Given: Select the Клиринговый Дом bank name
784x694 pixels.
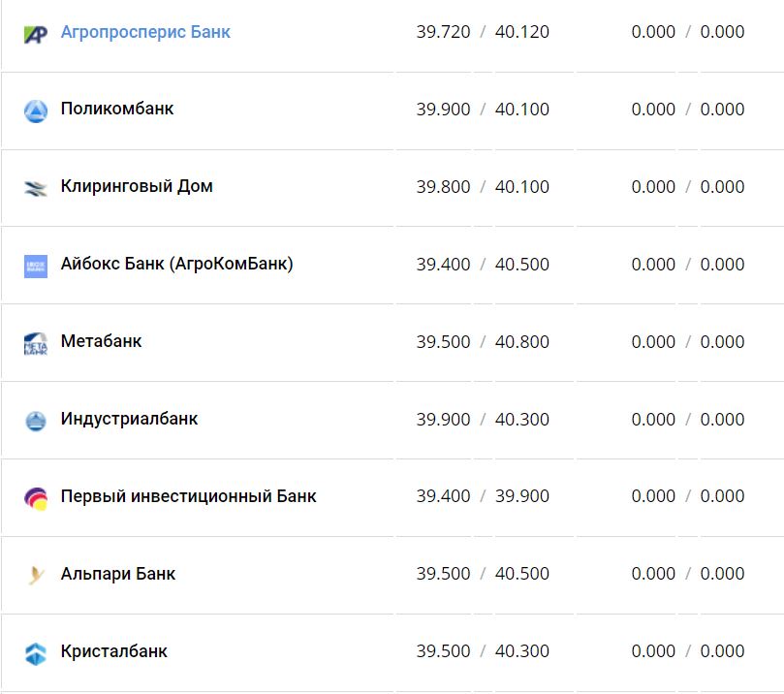Looking at the screenshot, I should tap(137, 186).
